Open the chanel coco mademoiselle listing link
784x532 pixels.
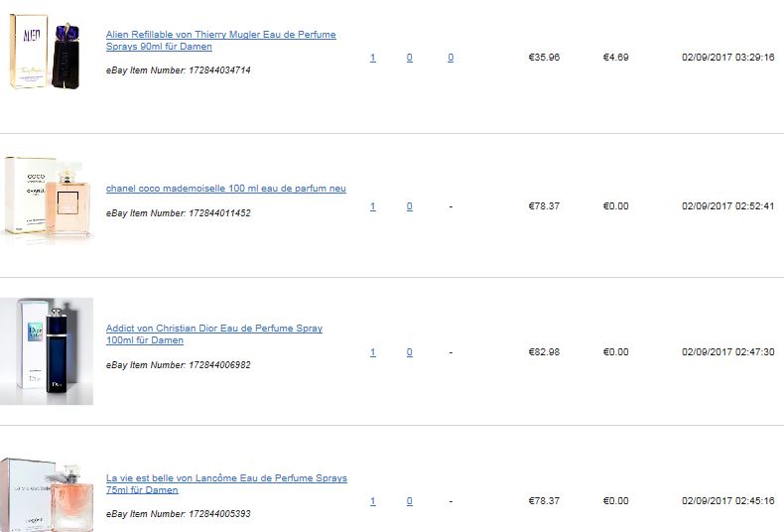pos(226,189)
